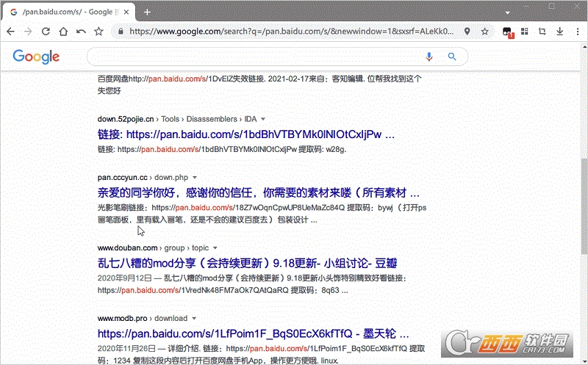The image size is (588, 365).
Task: Open the browser three-dot menu
Action: point(578,32)
